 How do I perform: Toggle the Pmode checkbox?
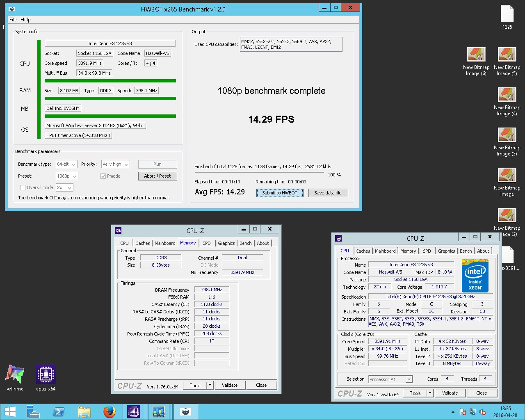pyautogui.click(x=103, y=176)
